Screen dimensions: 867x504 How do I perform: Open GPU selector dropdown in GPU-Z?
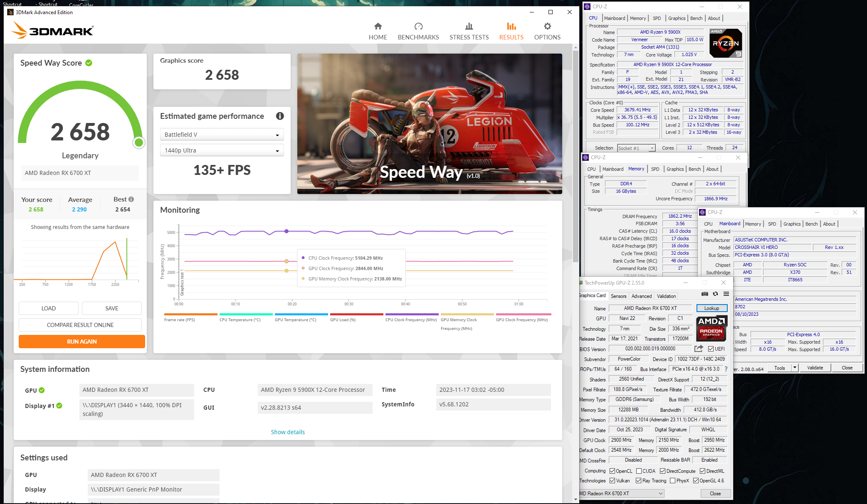point(622,493)
